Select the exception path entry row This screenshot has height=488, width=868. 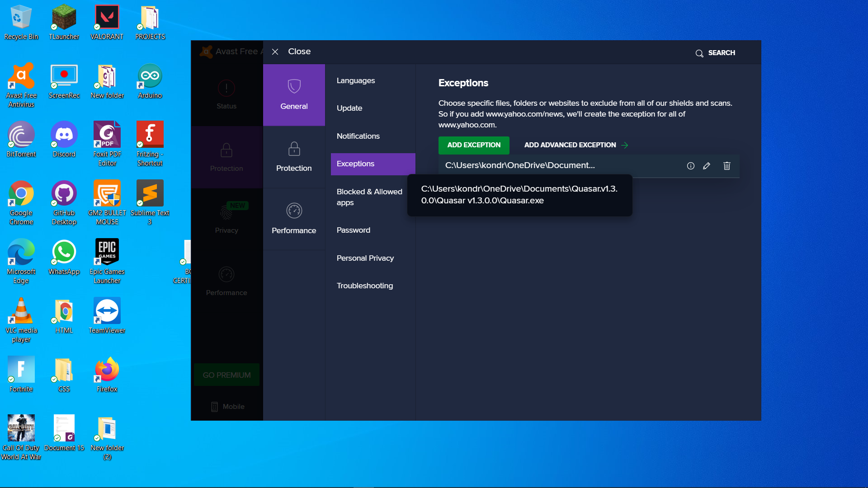[520, 165]
